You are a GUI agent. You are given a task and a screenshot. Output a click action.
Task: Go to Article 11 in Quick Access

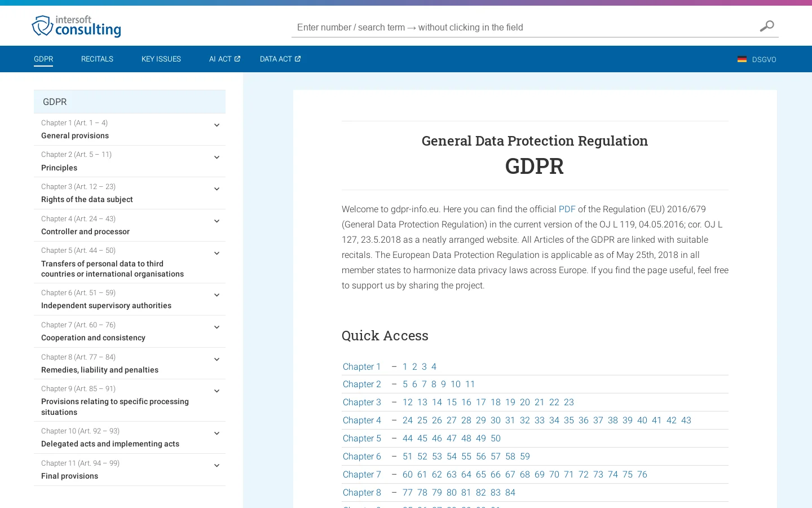470,384
